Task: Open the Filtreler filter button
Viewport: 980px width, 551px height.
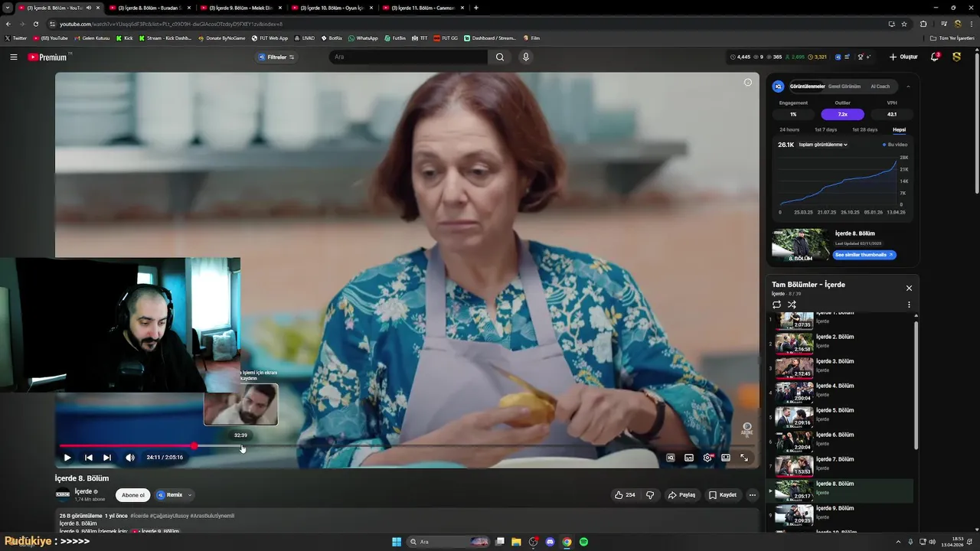Action: click(x=277, y=57)
